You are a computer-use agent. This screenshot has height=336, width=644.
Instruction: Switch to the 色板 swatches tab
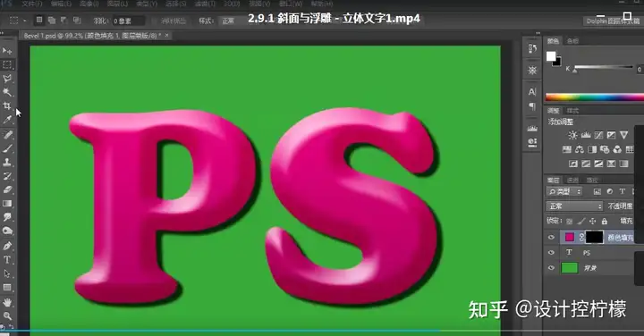point(572,40)
